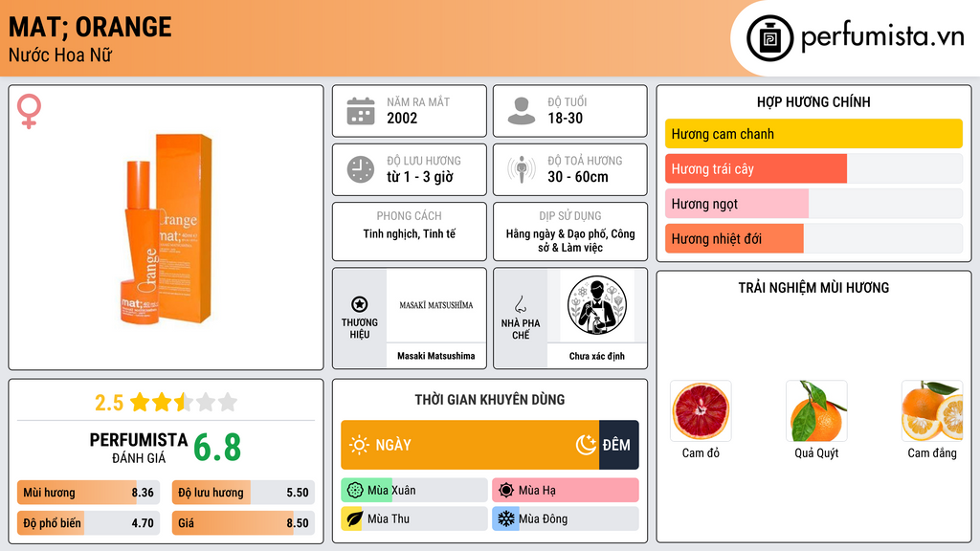
Task: Click the clock icon beside Độ lưu hương
Action: pos(361,169)
